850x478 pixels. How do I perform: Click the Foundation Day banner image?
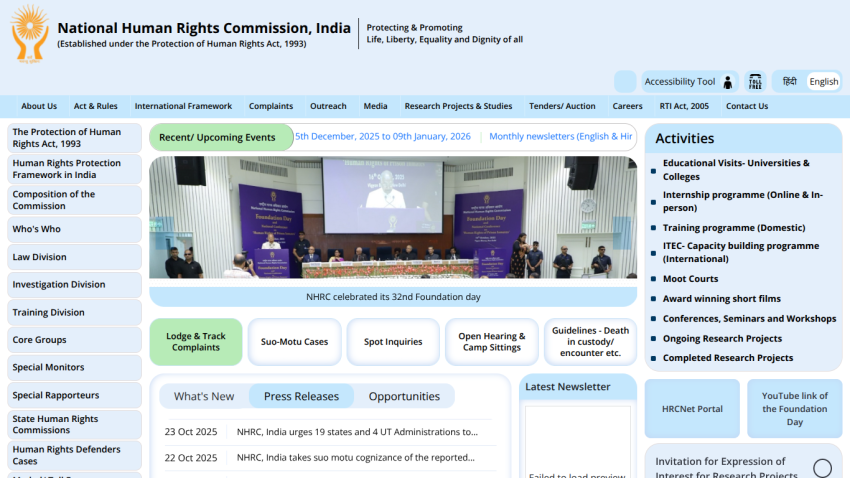pos(393,217)
